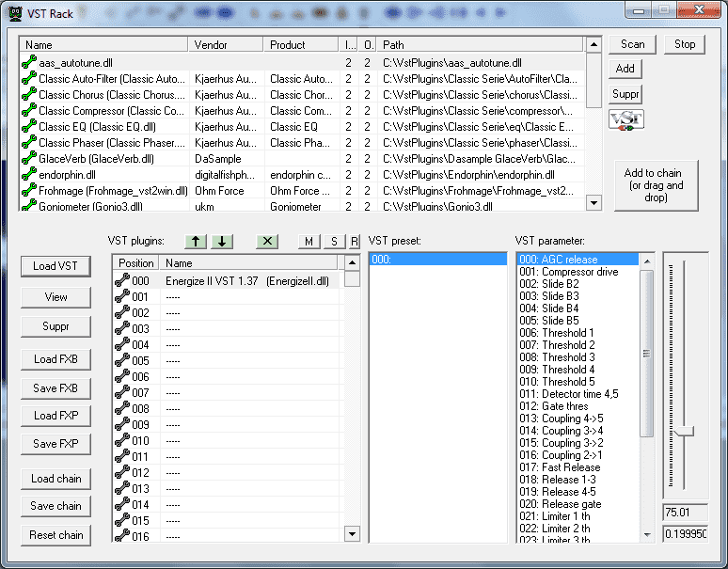
Task: Click chain slot 008 wrench icon
Action: tap(122, 408)
